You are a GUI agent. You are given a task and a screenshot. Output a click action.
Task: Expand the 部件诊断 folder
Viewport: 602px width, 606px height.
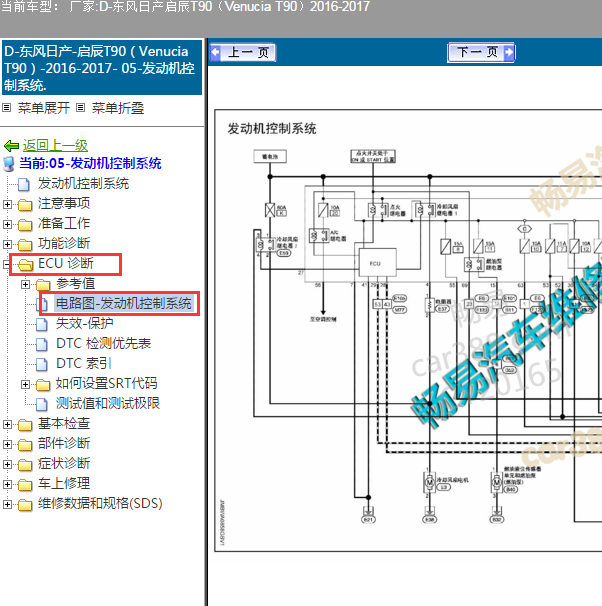pos(7,445)
